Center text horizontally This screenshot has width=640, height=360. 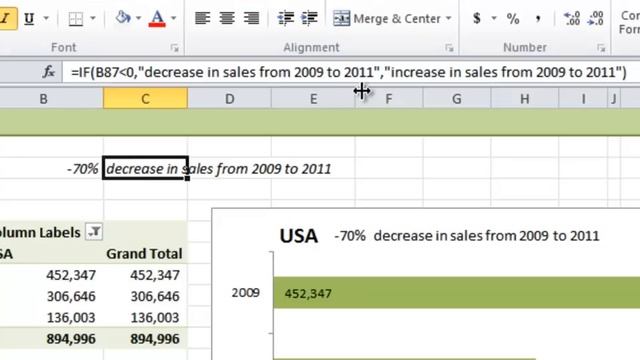(227, 18)
